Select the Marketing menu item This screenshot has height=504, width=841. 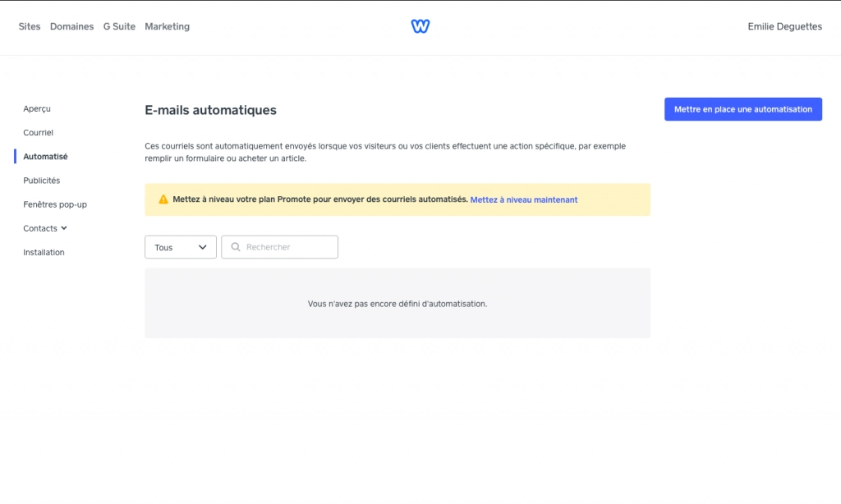[x=167, y=26]
